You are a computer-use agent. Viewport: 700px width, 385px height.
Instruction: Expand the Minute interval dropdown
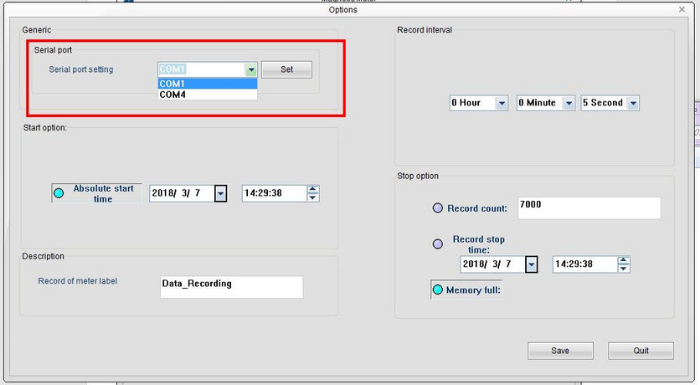[x=569, y=103]
